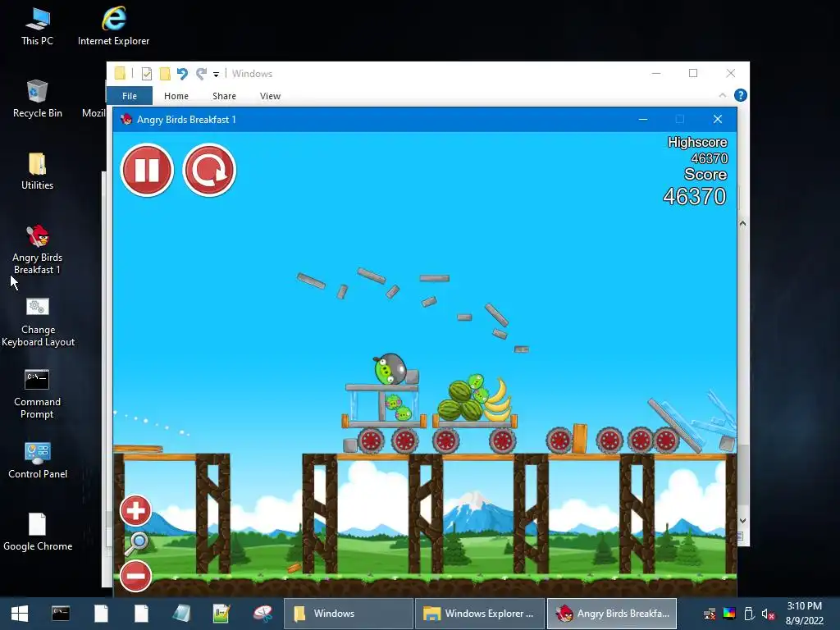Zoom in with the red plus button
Viewport: 840px width, 630px height.
pyautogui.click(x=135, y=510)
